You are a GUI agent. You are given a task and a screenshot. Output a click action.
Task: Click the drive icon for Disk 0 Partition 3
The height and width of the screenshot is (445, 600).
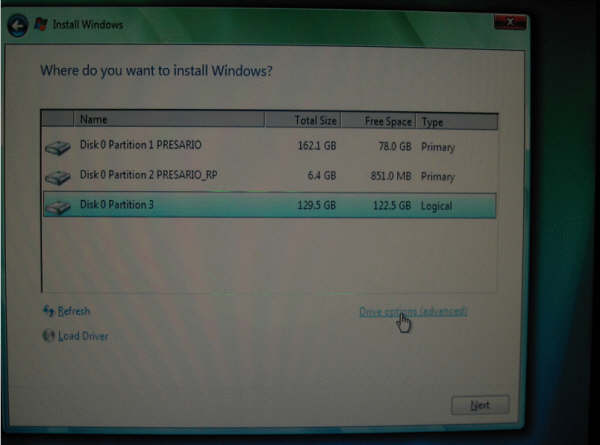(58, 207)
